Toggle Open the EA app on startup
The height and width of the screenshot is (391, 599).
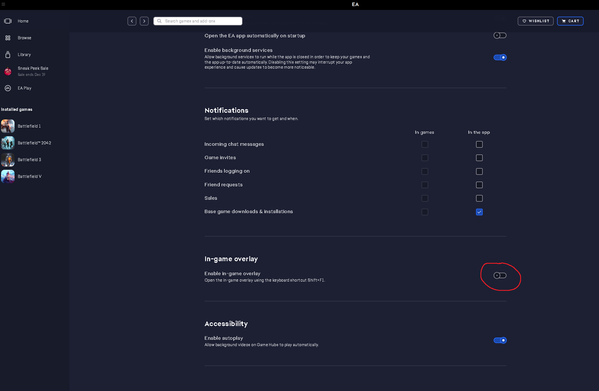pyautogui.click(x=500, y=36)
